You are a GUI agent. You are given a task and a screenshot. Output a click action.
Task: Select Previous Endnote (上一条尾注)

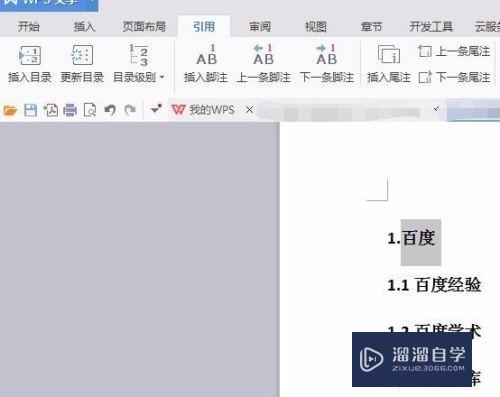point(454,51)
